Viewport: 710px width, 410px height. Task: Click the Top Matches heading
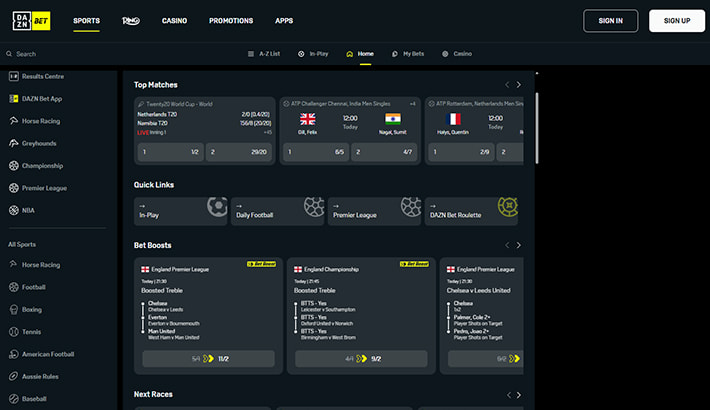[155, 85]
